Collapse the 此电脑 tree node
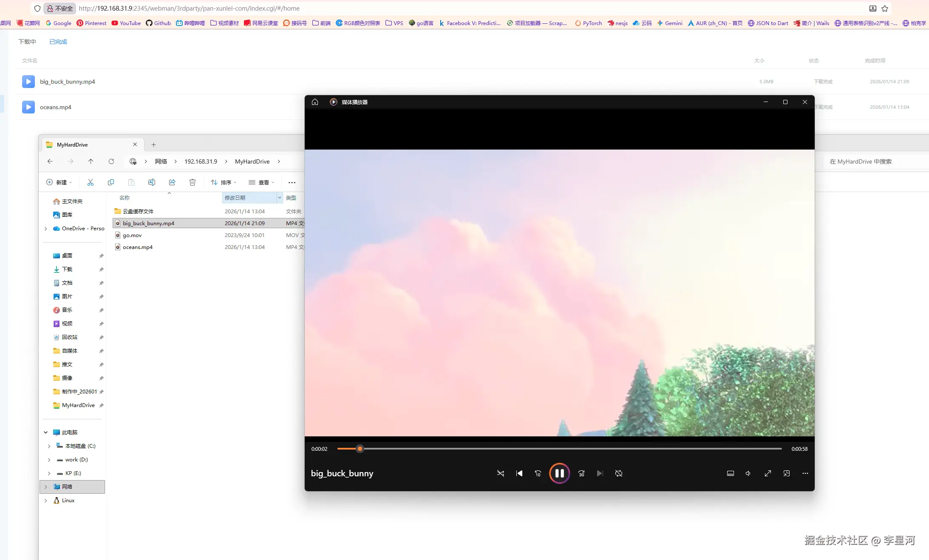929x560 pixels. point(45,433)
